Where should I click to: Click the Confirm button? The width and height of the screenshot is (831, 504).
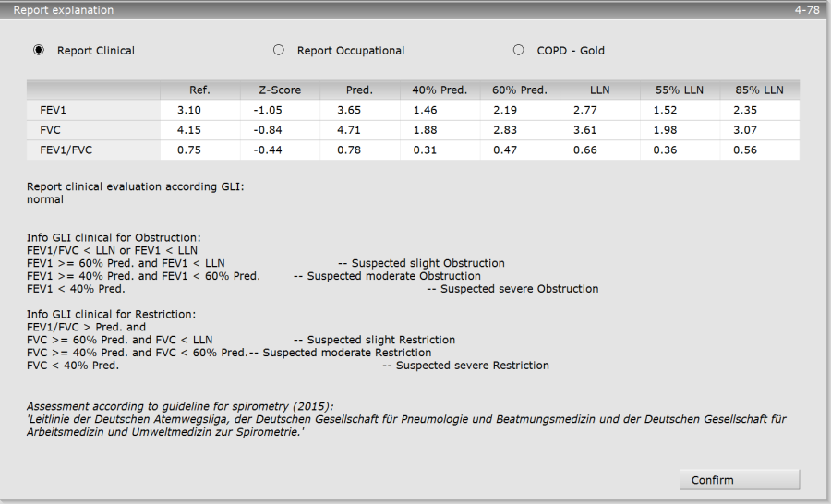[740, 480]
